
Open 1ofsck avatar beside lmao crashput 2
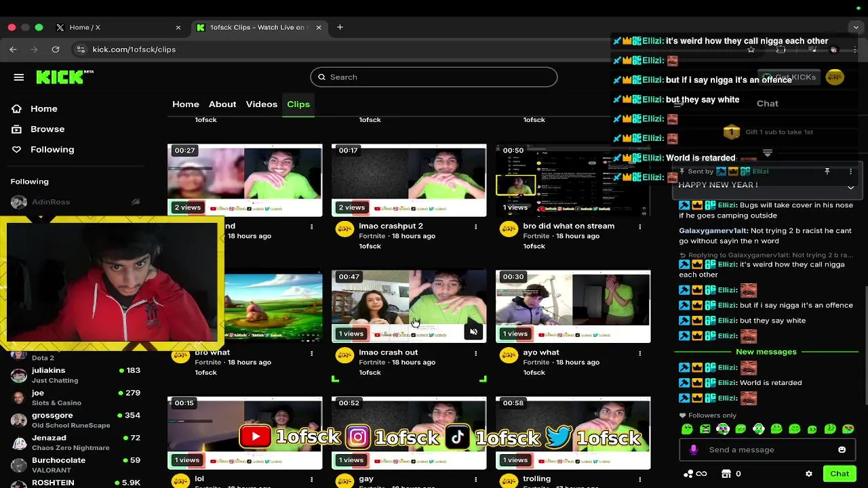pyautogui.click(x=344, y=229)
